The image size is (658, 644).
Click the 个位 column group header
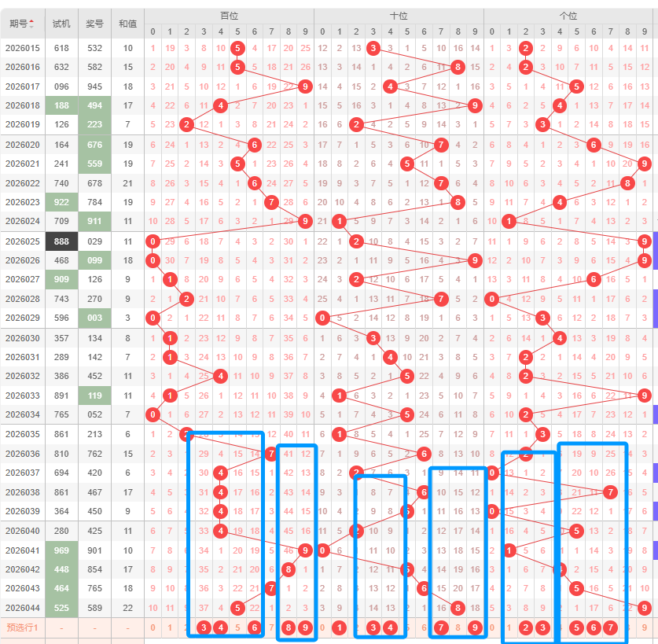[568, 15]
